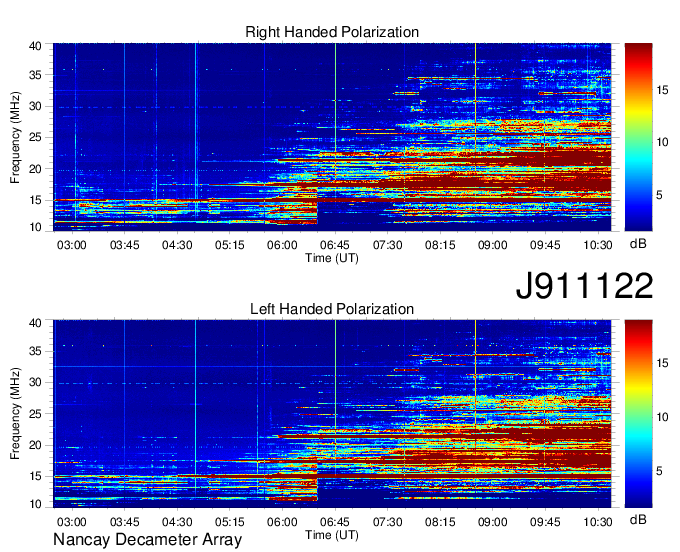The width and height of the screenshot is (680, 552).
Task: Click the "dB" label under the Right Handed colorbar
Action: (638, 243)
